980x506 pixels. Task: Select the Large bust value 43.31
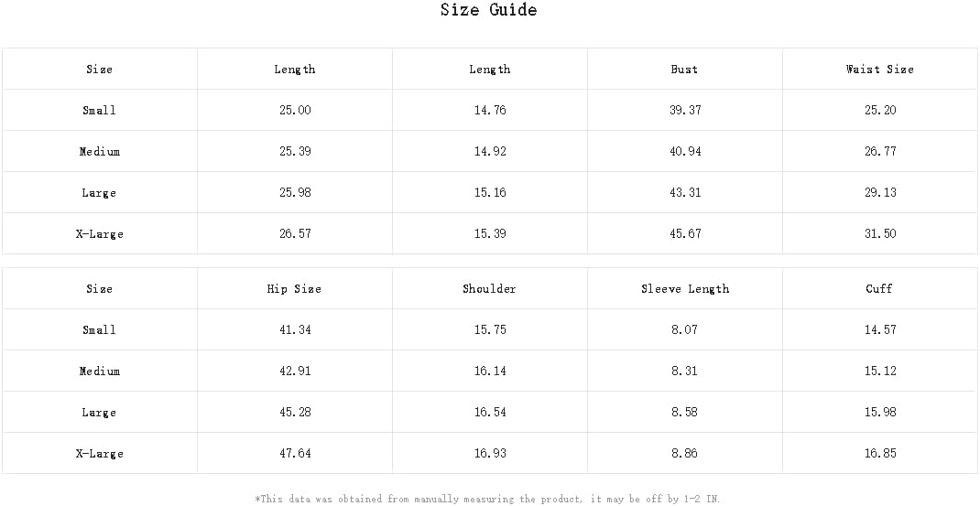point(684,193)
